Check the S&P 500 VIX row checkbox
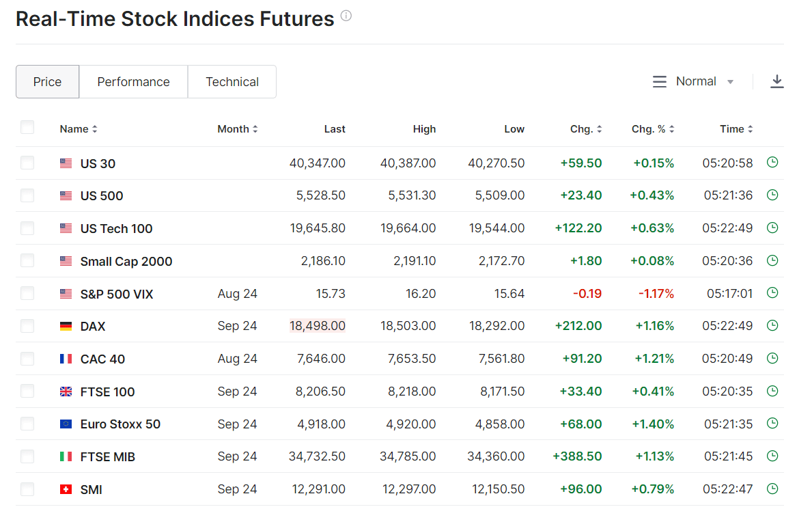812x507 pixels. coord(27,293)
